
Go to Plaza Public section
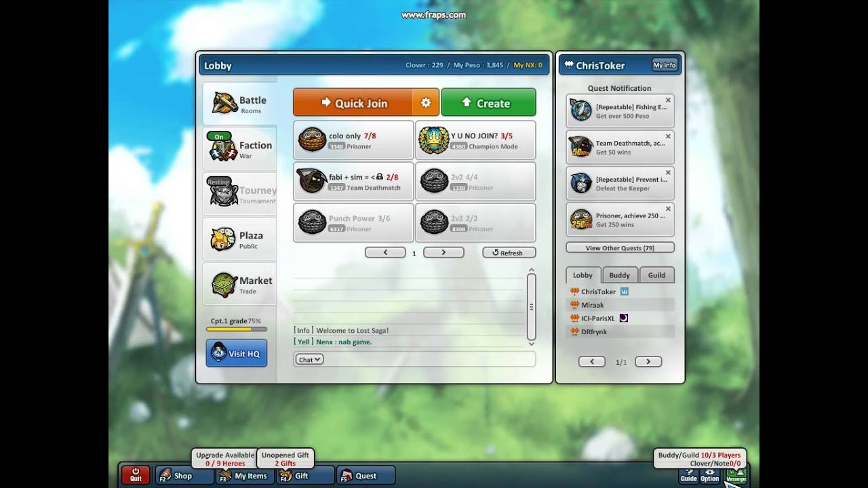click(239, 239)
